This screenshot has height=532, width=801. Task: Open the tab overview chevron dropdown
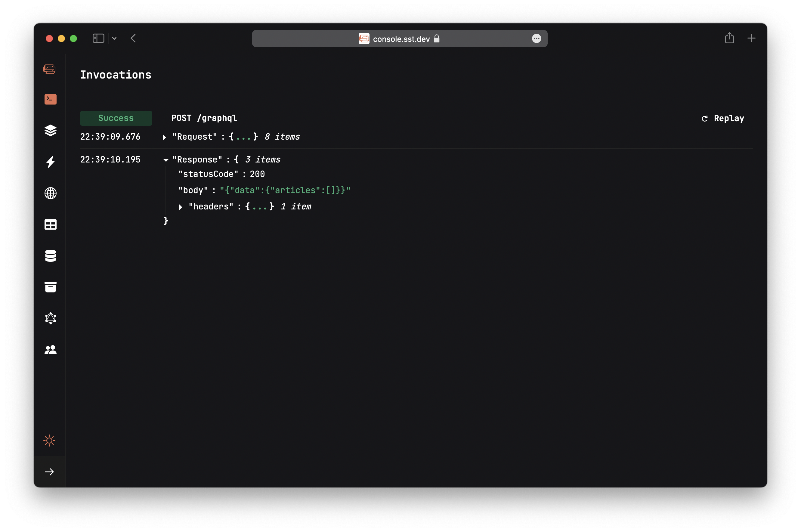click(x=114, y=38)
